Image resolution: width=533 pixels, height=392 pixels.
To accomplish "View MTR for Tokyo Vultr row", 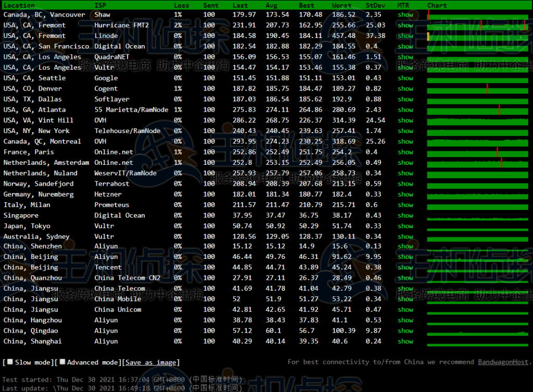I will pyautogui.click(x=405, y=226).
